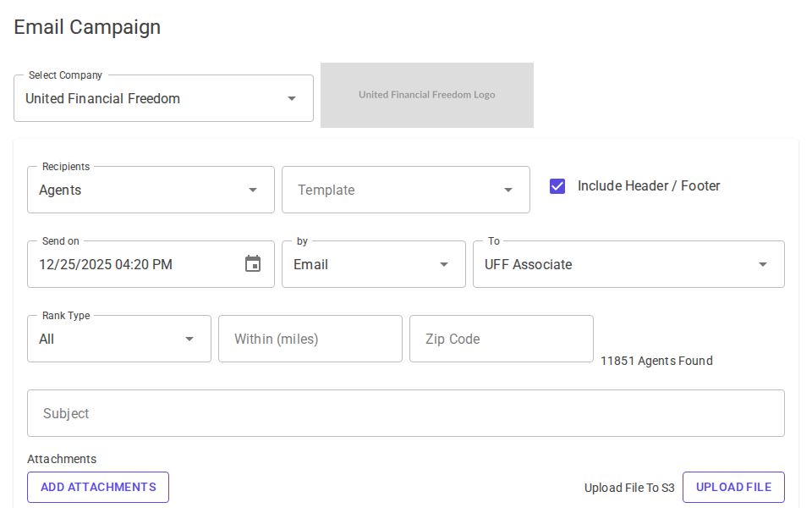The image size is (812, 508).
Task: Click the 'To' field dropdown arrow
Action: (x=762, y=264)
